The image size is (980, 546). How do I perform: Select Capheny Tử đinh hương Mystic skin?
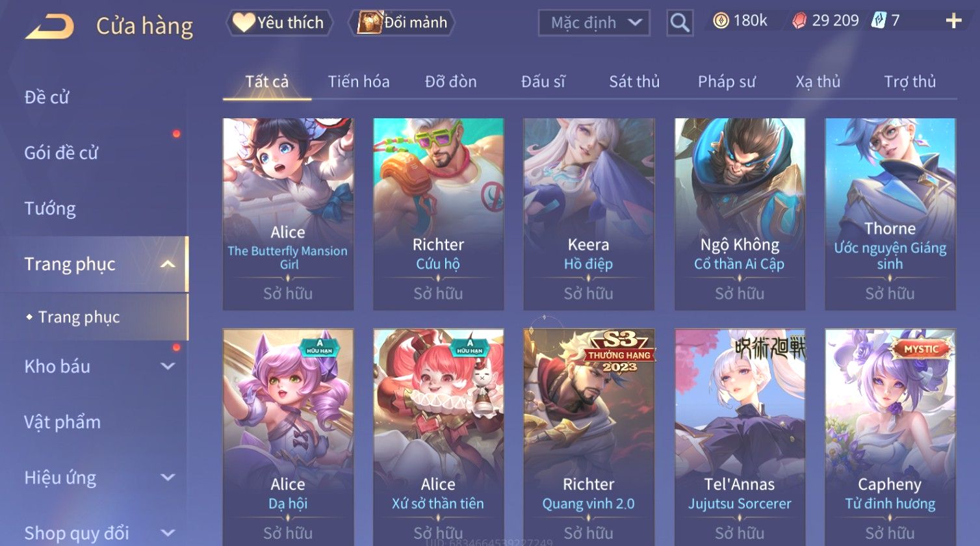890,437
